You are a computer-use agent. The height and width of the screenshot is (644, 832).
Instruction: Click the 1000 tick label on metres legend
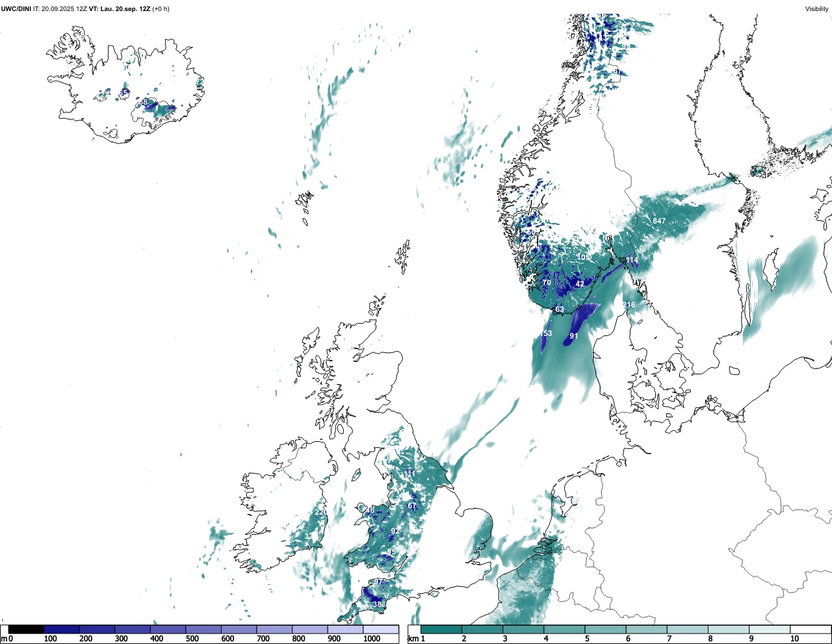[372, 639]
